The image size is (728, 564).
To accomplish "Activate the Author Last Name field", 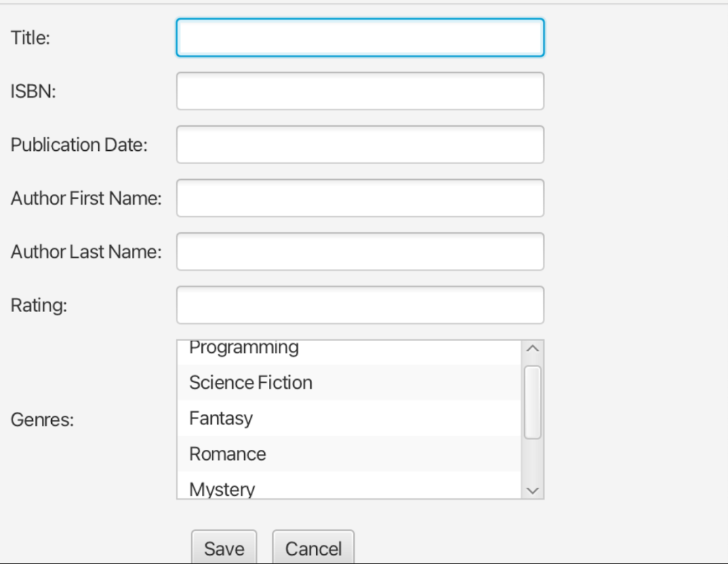I will coord(359,251).
